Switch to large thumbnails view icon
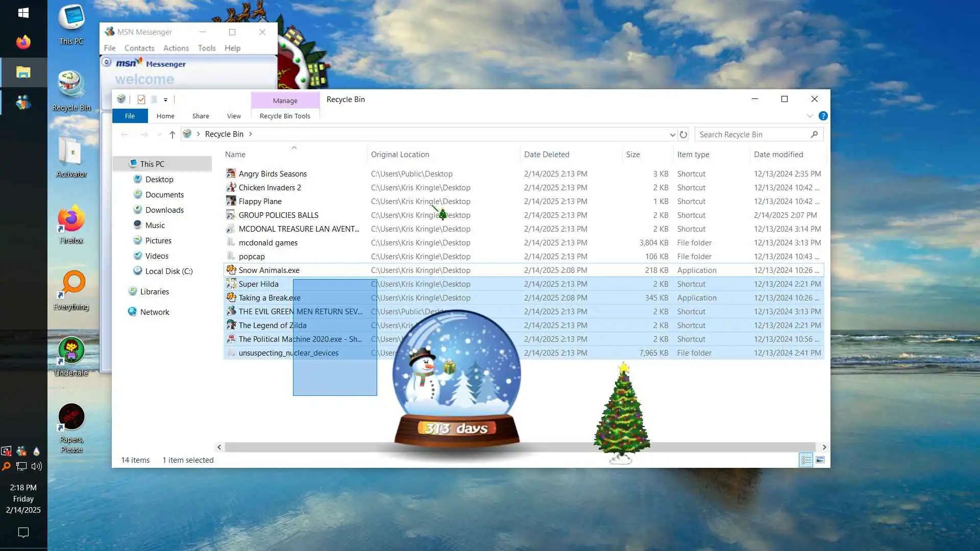Image resolution: width=980 pixels, height=551 pixels. (820, 460)
